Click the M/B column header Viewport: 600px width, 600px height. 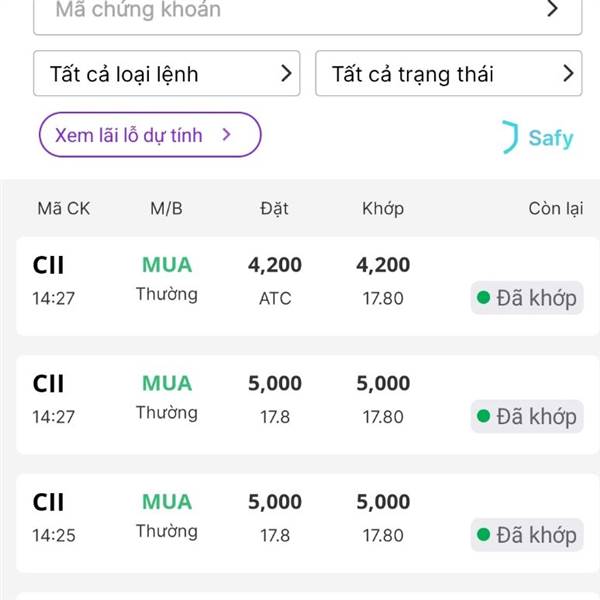167,209
